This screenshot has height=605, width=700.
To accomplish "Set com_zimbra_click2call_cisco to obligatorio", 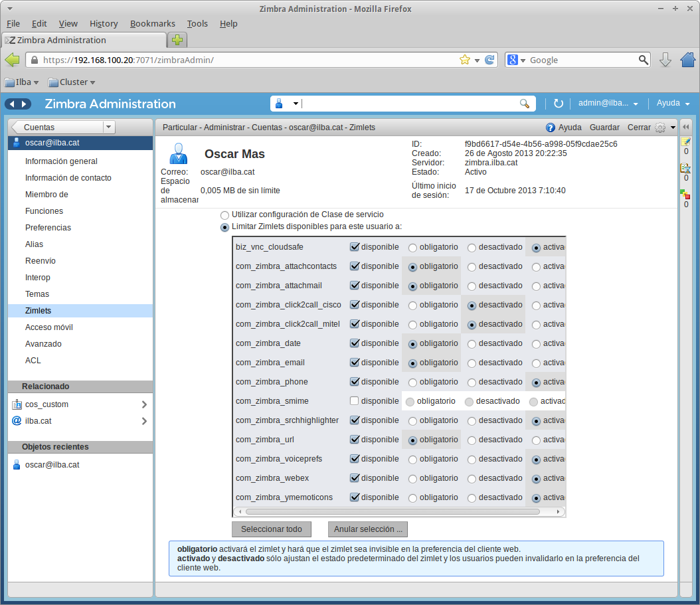I will (x=413, y=306).
